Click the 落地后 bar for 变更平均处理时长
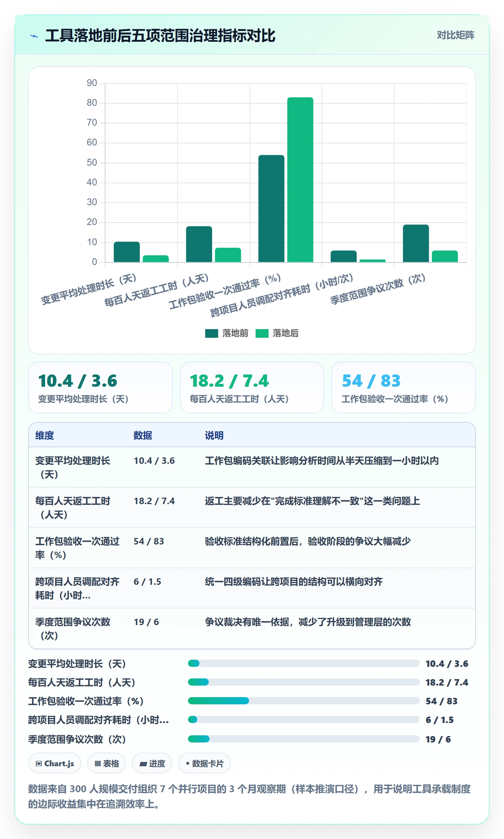 pos(156,259)
